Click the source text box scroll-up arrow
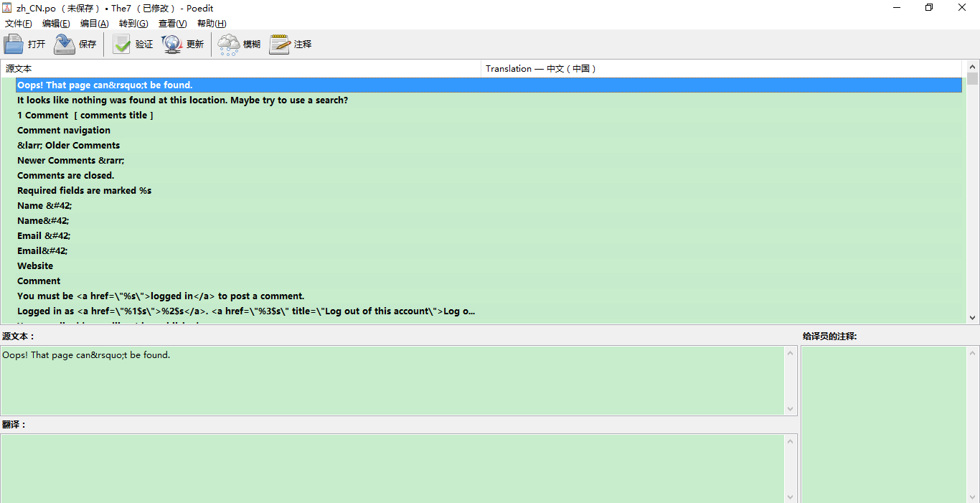This screenshot has height=503, width=980. 791,352
